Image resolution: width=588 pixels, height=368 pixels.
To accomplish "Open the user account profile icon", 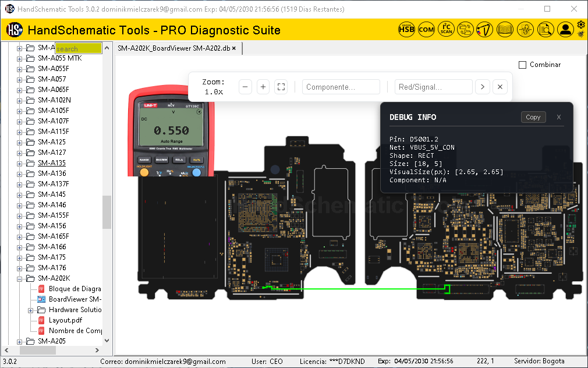I will (x=565, y=29).
